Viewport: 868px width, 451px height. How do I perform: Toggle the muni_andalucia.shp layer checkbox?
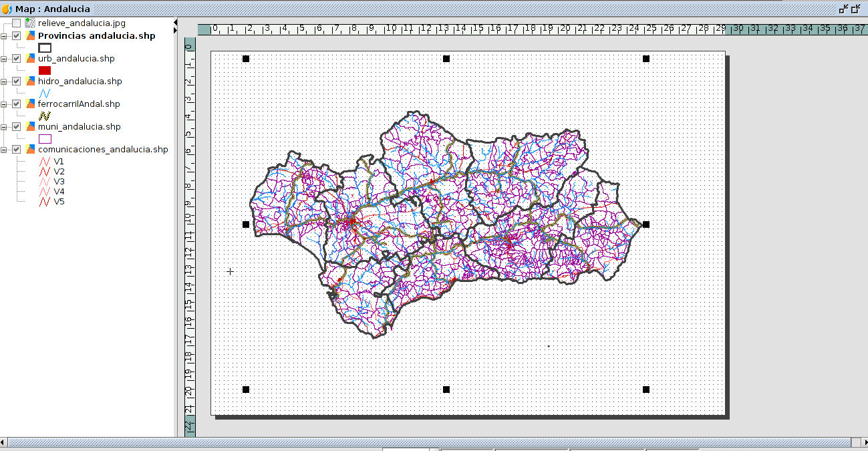tap(17, 127)
